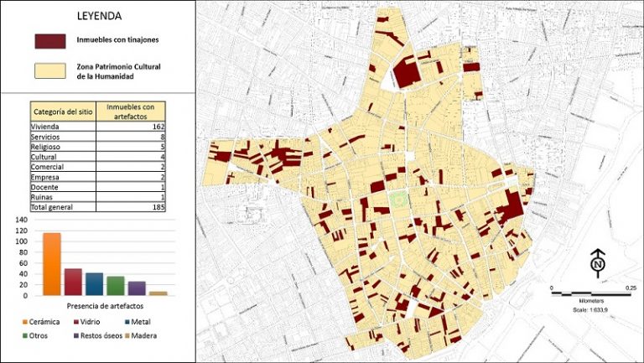Click the north arrow compass symbol
The height and width of the screenshot is (363, 644).
598,263
